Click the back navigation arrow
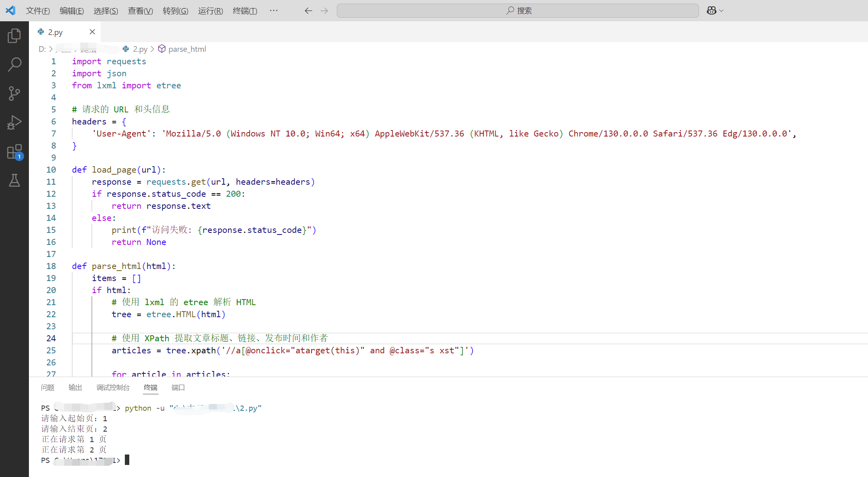The image size is (868, 477). (308, 11)
